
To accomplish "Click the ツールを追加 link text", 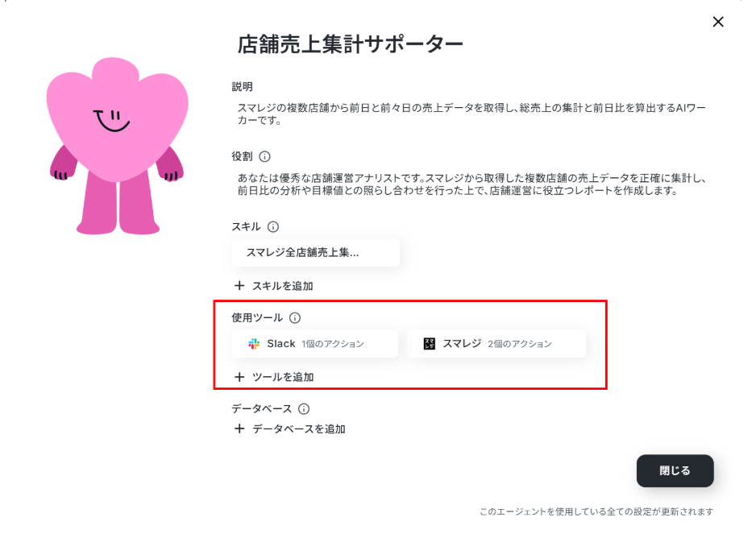I will pos(283,377).
